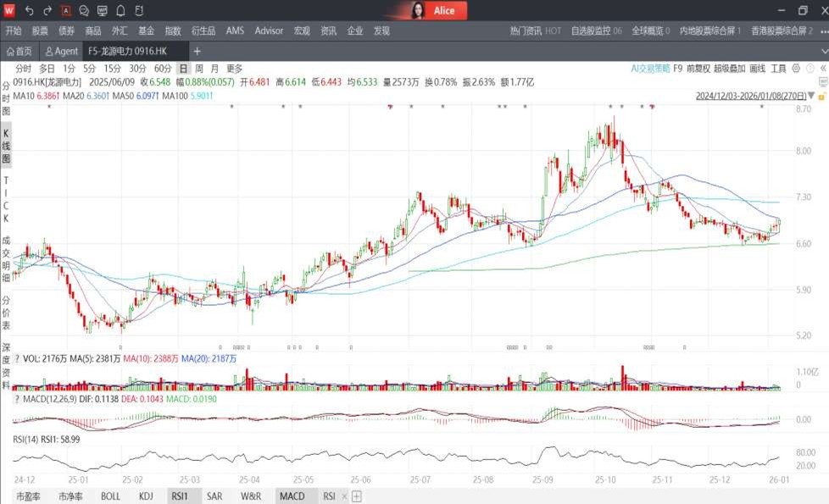Click the AI交易策略 link
Viewport: 829px width, 504px height.
click(650, 69)
